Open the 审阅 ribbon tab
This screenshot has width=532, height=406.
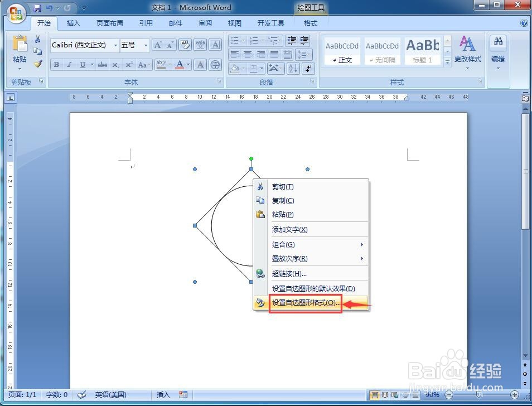(205, 23)
